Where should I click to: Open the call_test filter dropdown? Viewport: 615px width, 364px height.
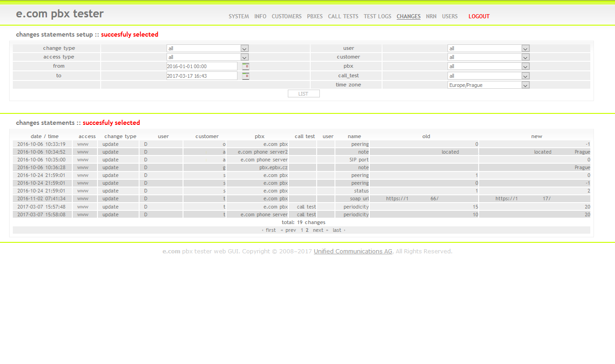click(488, 76)
